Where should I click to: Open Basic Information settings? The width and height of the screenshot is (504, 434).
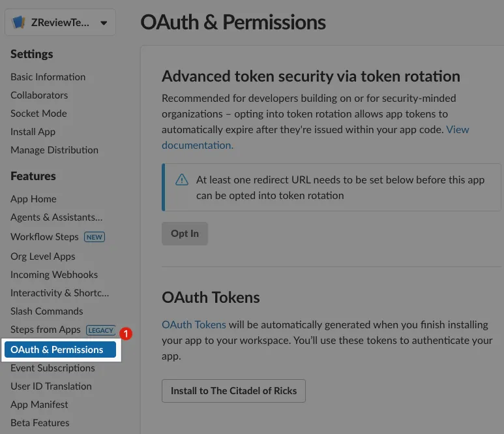pos(48,77)
